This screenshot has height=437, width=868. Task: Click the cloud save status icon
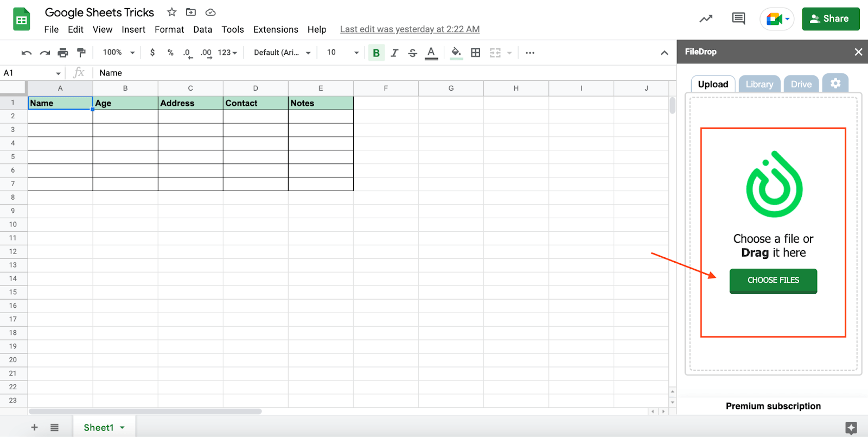pyautogui.click(x=210, y=12)
